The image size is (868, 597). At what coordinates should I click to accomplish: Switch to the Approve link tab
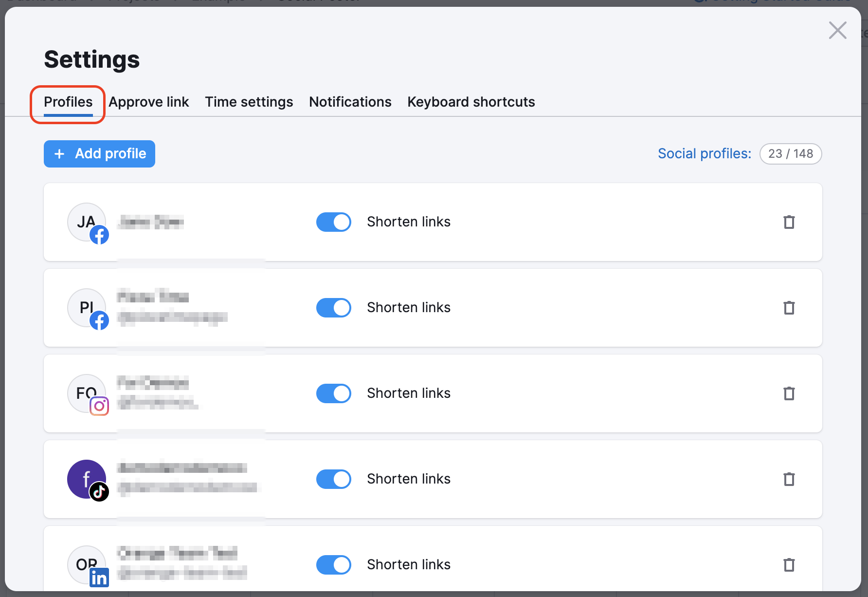pyautogui.click(x=149, y=102)
